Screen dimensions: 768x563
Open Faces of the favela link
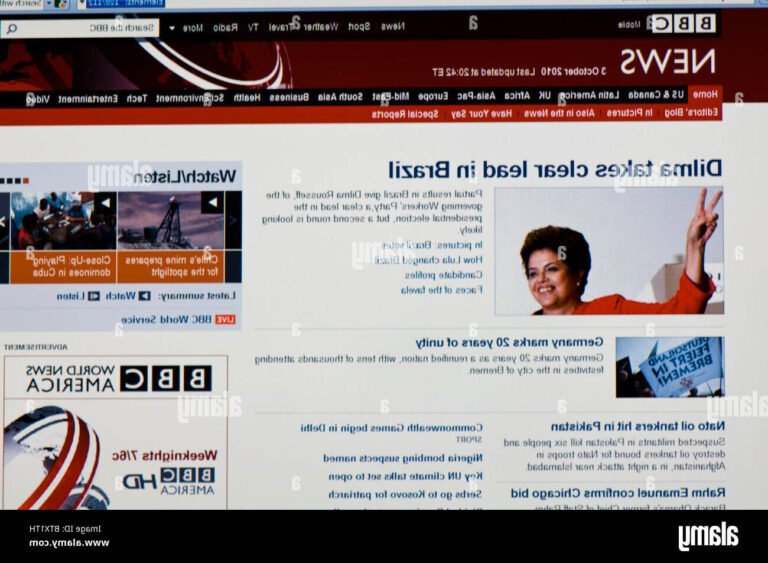tap(441, 291)
